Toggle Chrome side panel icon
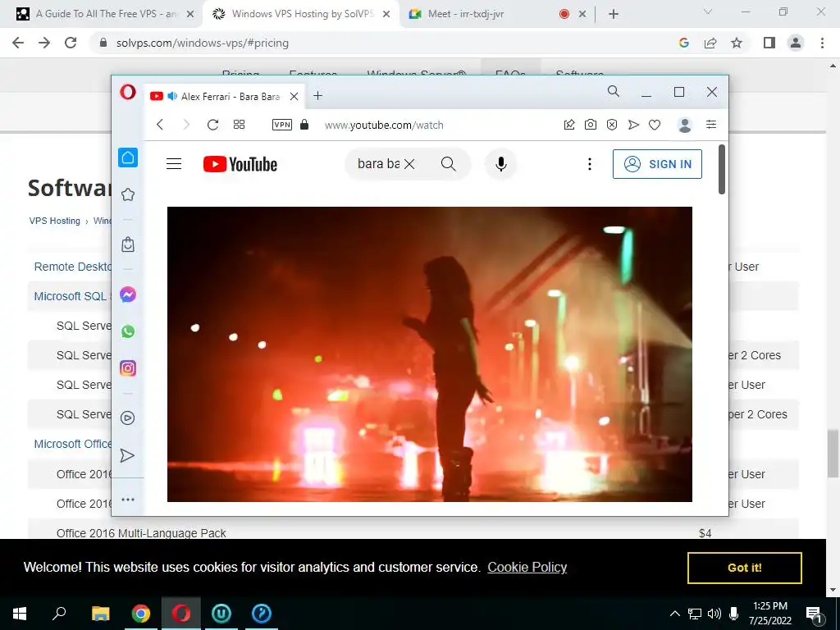This screenshot has width=840, height=630. click(x=769, y=43)
